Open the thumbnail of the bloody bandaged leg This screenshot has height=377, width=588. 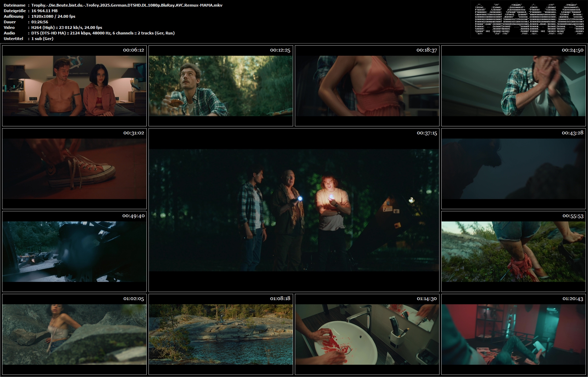(513, 251)
